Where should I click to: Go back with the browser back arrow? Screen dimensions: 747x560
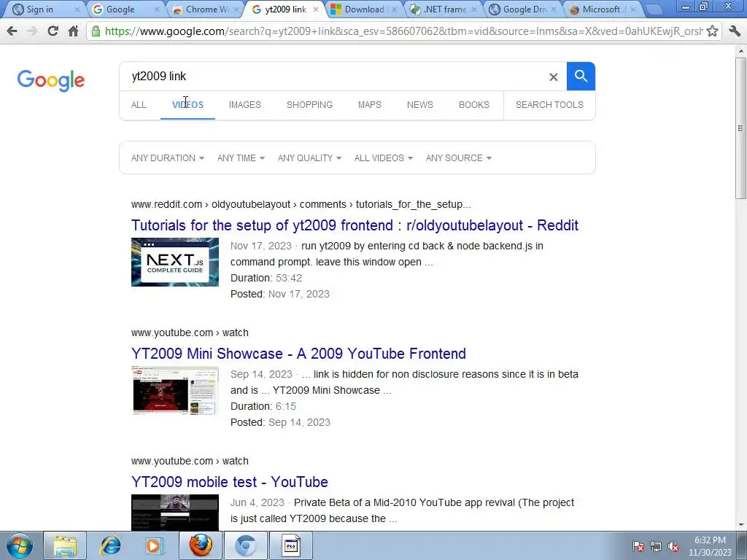[x=12, y=31]
